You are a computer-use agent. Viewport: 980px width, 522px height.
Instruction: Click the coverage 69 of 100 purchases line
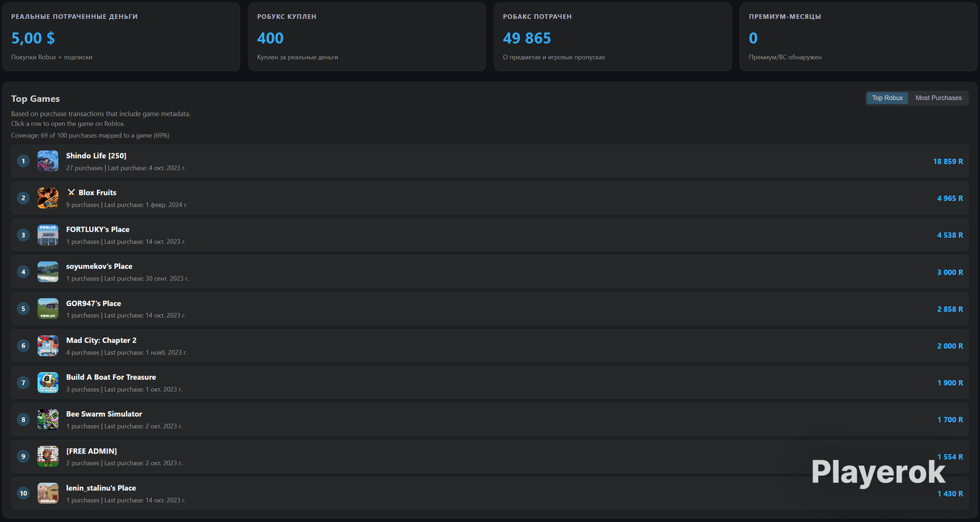click(x=90, y=136)
